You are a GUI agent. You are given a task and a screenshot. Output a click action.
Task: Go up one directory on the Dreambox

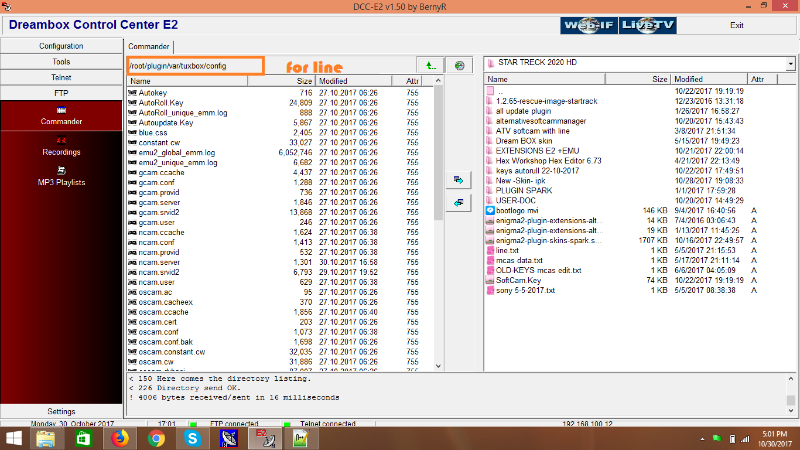(x=430, y=65)
